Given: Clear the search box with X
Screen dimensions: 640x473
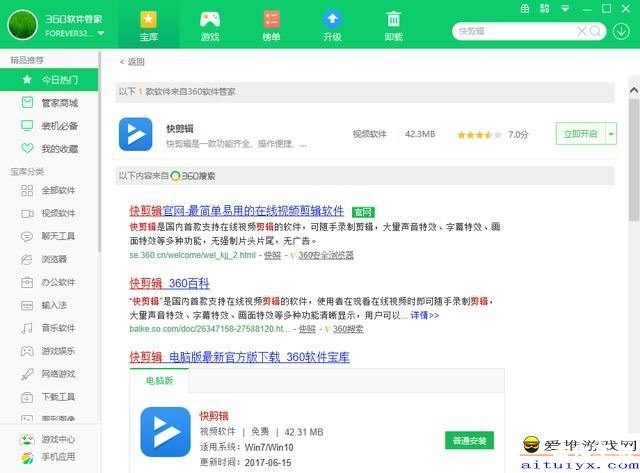Looking at the screenshot, I should pyautogui.click(x=582, y=31).
